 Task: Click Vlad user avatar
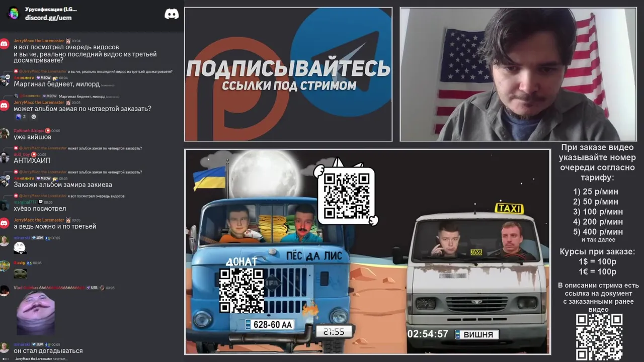tap(5, 291)
